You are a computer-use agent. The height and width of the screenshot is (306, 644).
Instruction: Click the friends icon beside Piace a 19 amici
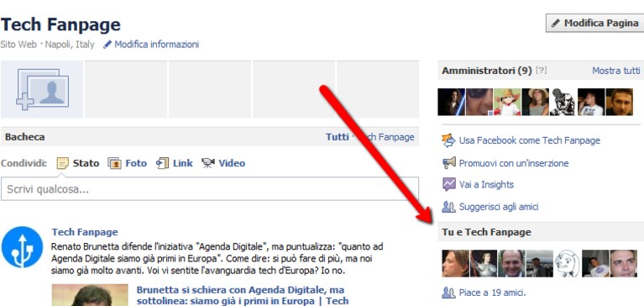pos(449,293)
